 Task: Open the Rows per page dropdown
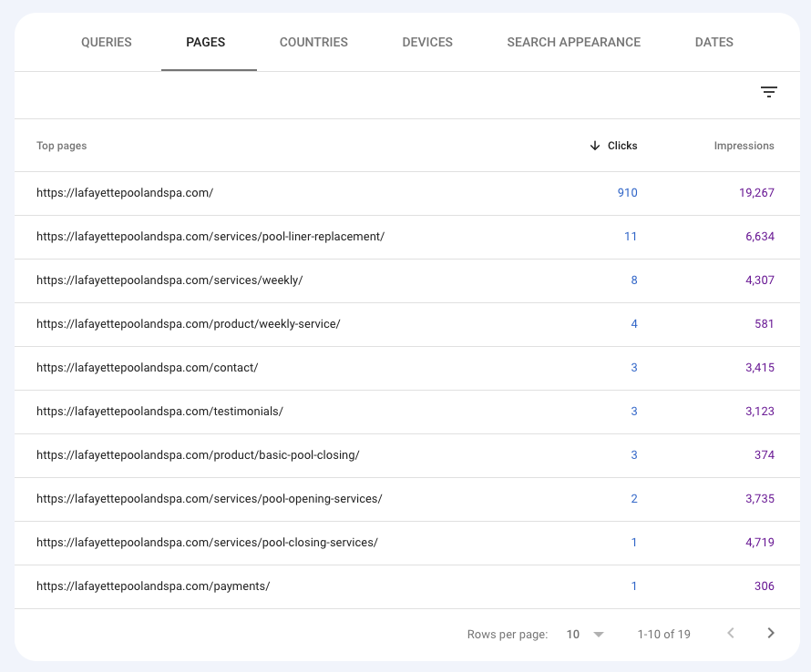click(x=585, y=635)
